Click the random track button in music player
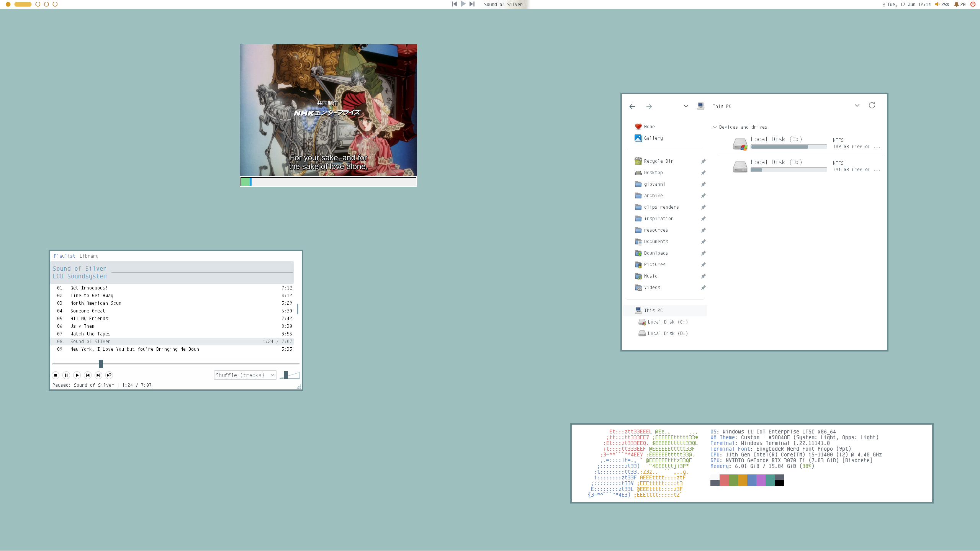Viewport: 980px width, 551px height. 109,375
